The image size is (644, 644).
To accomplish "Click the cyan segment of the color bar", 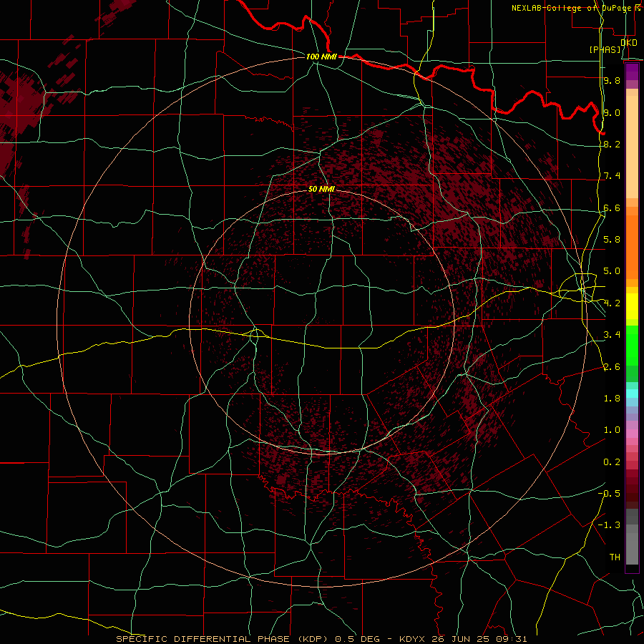I will (x=632, y=394).
